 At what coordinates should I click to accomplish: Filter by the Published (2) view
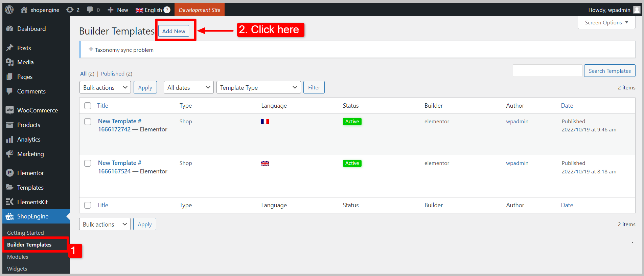117,74
